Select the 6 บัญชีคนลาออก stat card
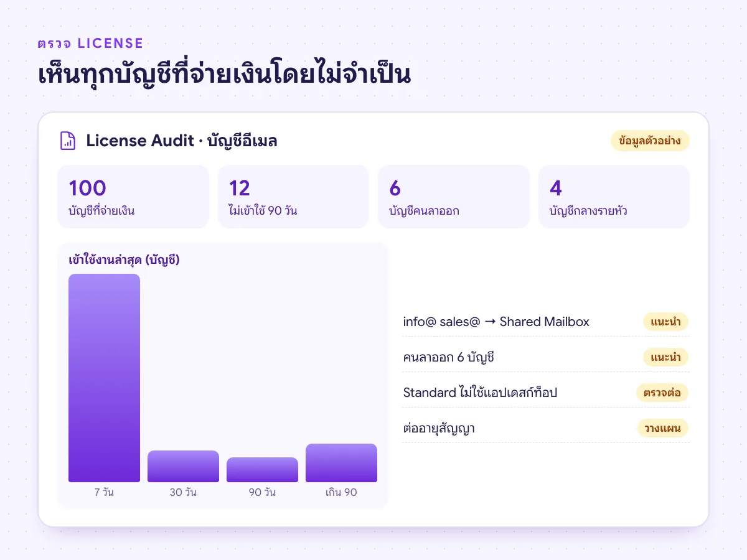This screenshot has height=560, width=747. (x=454, y=197)
